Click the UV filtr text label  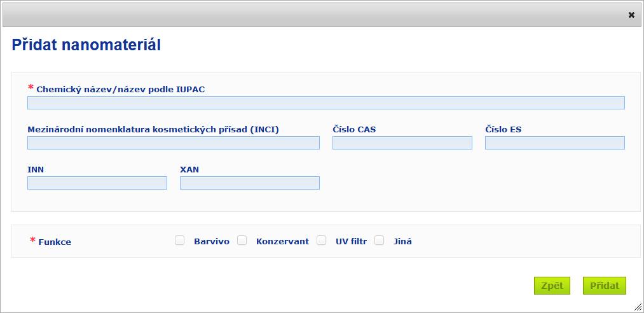tap(351, 242)
